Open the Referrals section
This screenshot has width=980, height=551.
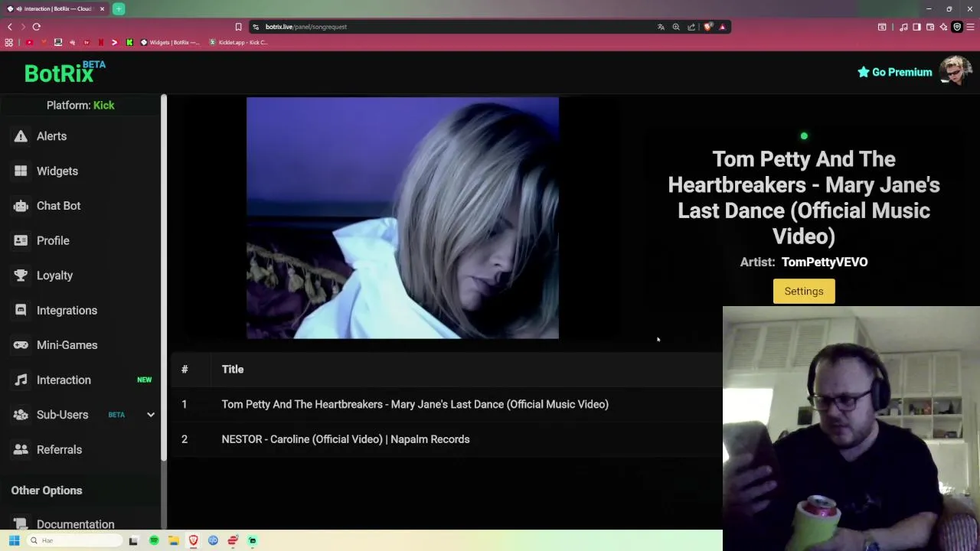59,449
